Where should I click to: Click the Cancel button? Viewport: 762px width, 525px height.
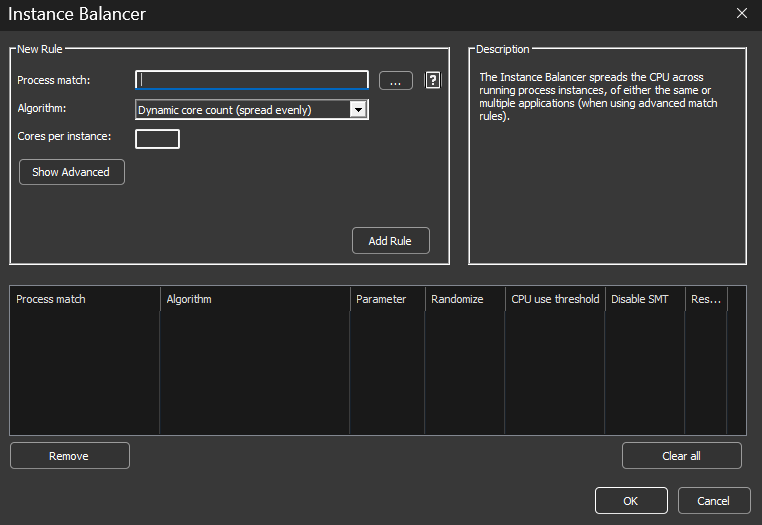(x=713, y=501)
